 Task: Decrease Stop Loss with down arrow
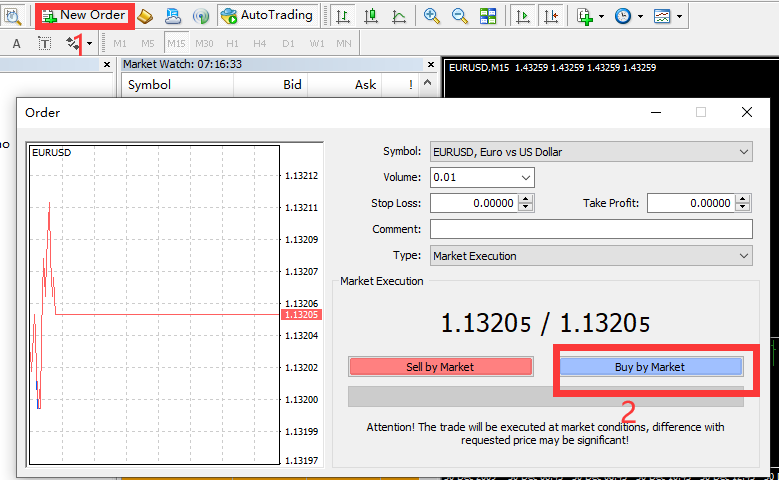coord(526,208)
